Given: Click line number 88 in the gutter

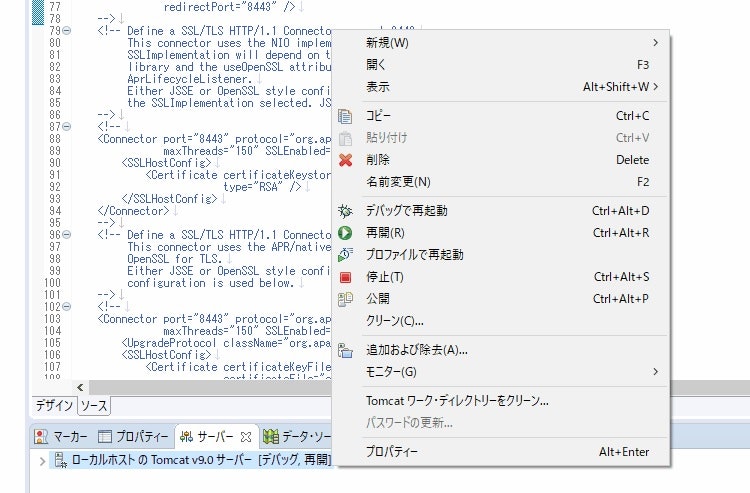Looking at the screenshot, I should (x=55, y=139).
